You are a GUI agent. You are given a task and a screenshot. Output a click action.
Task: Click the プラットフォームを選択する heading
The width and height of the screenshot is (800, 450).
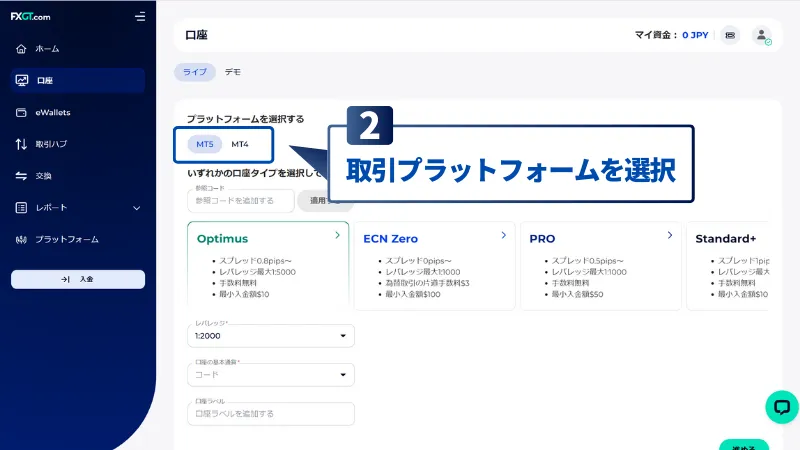point(245,119)
